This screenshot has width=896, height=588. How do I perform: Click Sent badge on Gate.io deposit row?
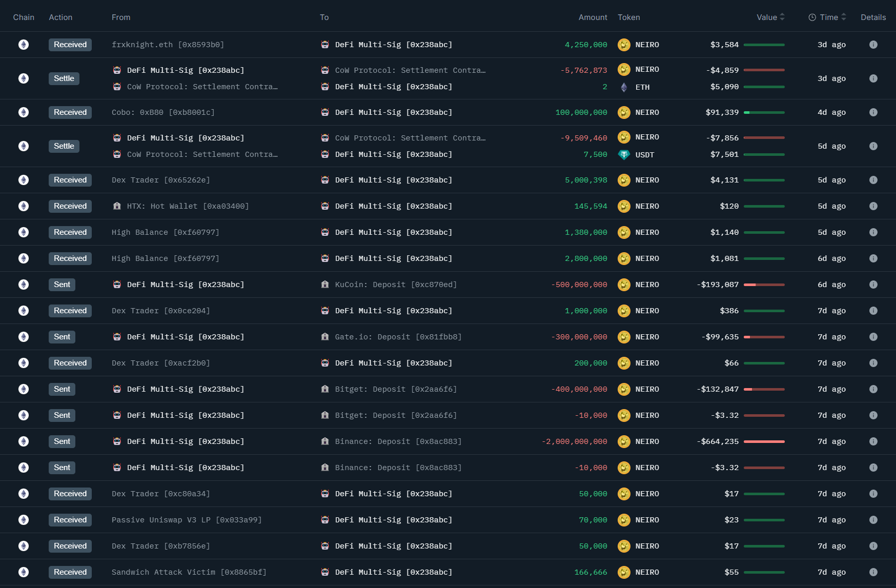(x=62, y=337)
